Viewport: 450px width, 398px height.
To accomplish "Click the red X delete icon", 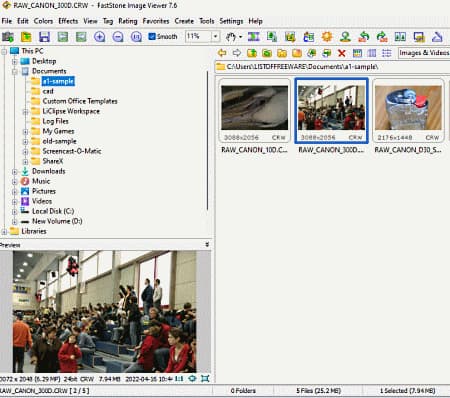I will 341,53.
